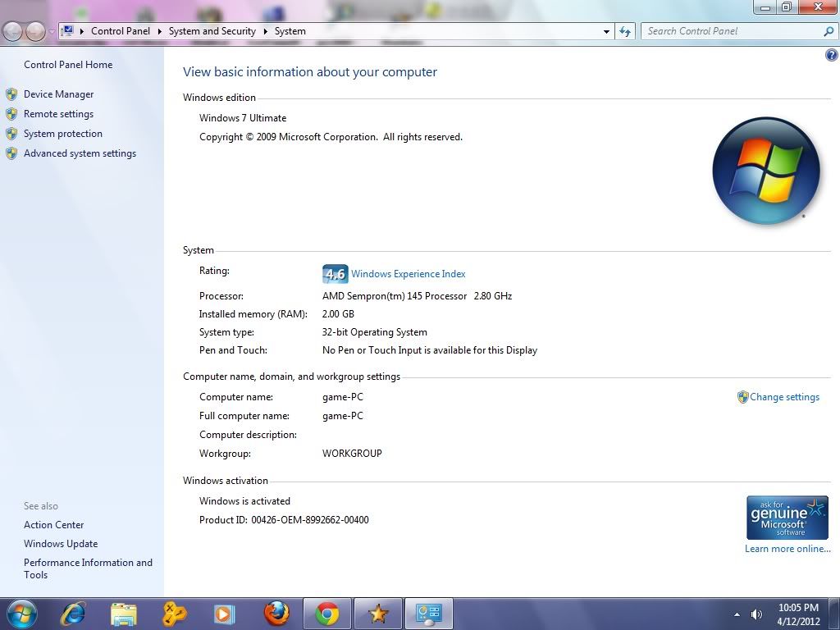Open Action Center under See also

[x=53, y=525]
